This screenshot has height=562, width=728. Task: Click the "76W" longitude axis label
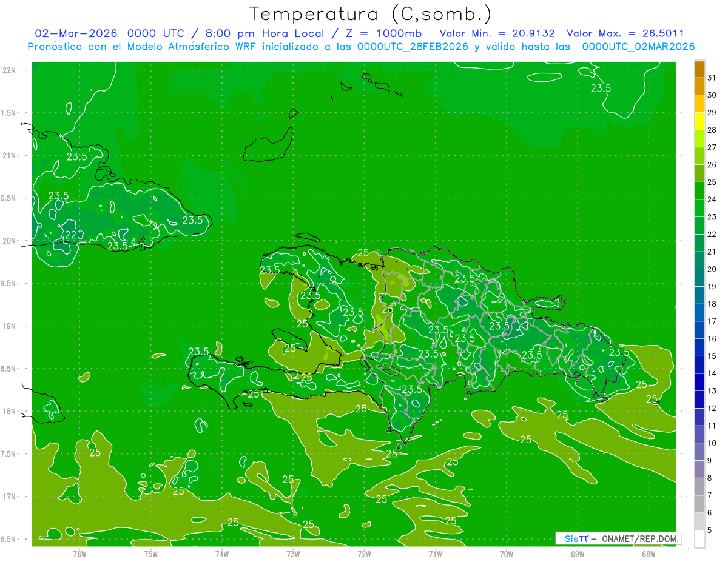[79, 554]
